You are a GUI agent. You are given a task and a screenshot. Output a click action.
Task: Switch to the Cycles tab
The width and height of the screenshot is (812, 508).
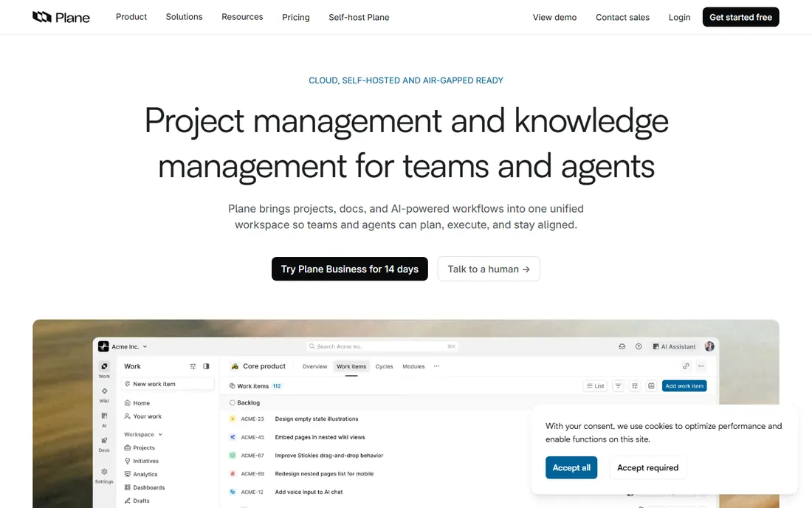tap(385, 366)
